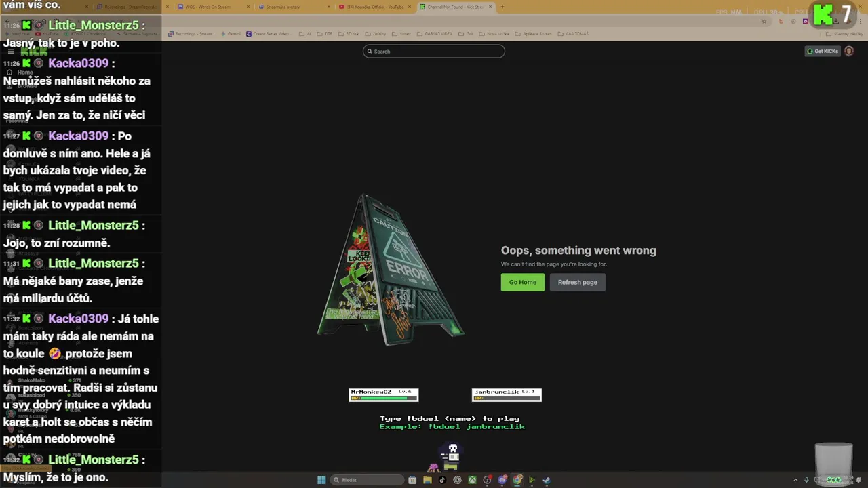Open a new browser tab with plus
Screen dimensions: 868x488
click(502, 7)
